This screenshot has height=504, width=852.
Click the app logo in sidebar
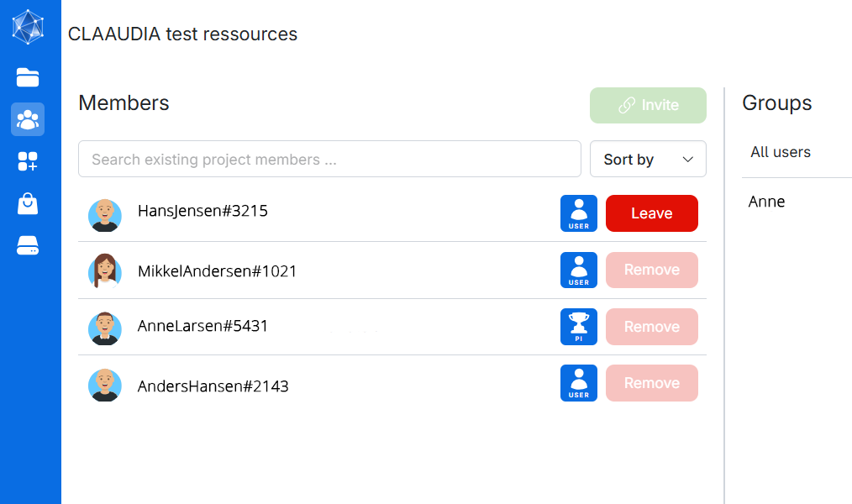point(28,27)
